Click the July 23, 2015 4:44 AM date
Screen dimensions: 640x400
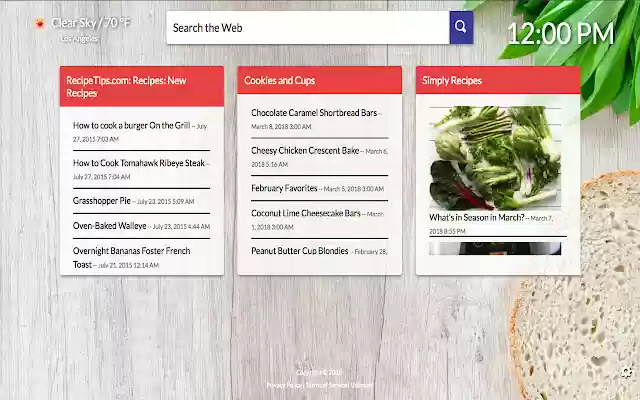(x=181, y=227)
